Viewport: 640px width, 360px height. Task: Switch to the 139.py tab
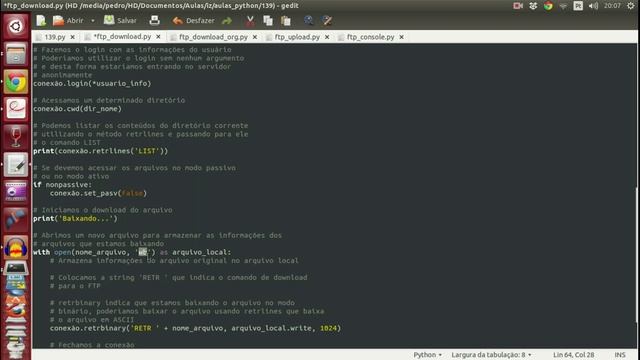coord(55,37)
